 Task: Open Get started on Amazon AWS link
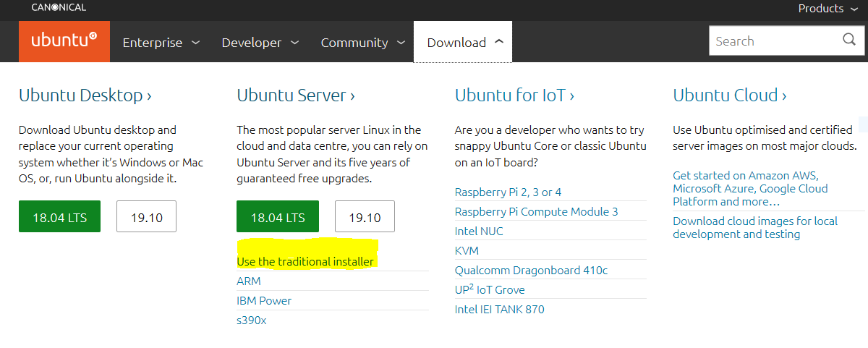pyautogui.click(x=750, y=188)
